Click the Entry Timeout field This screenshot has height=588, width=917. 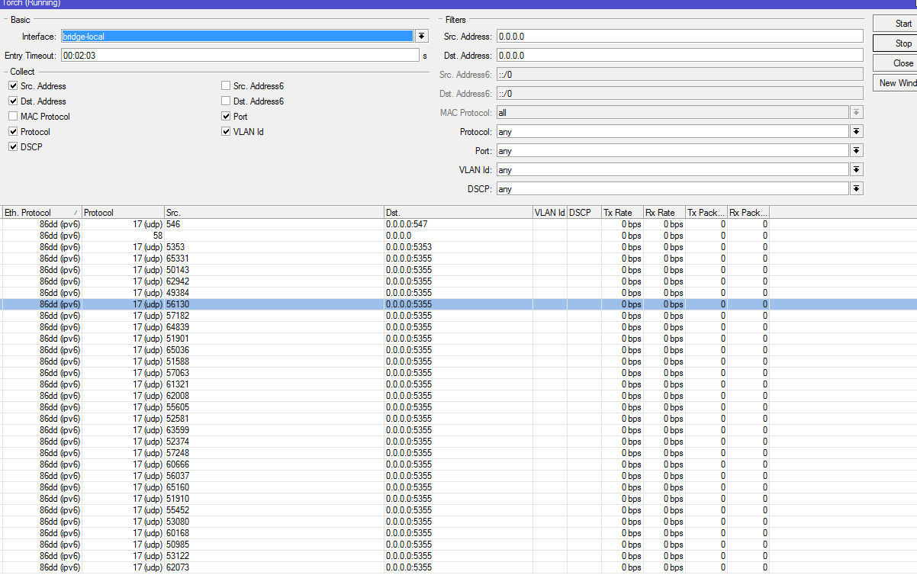coord(240,56)
